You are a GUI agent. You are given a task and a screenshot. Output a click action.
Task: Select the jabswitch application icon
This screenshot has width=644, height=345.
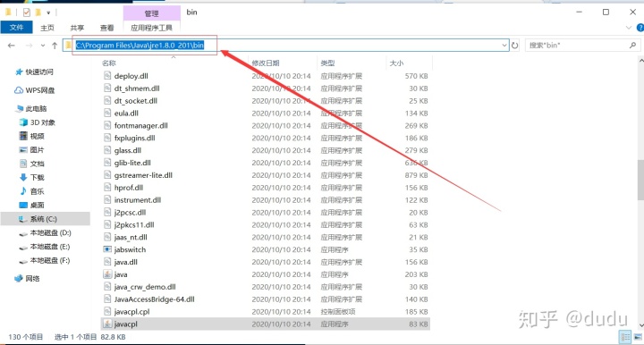[107, 249]
